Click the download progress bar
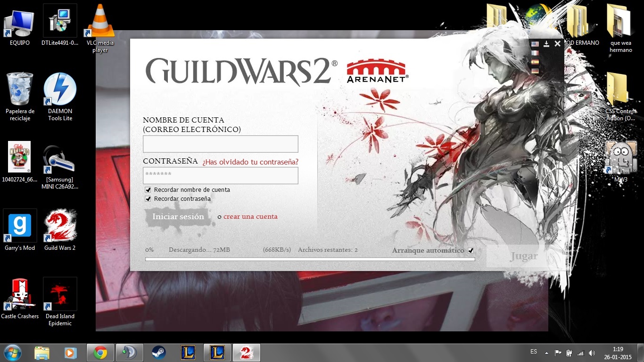The image size is (644, 362). tap(310, 259)
